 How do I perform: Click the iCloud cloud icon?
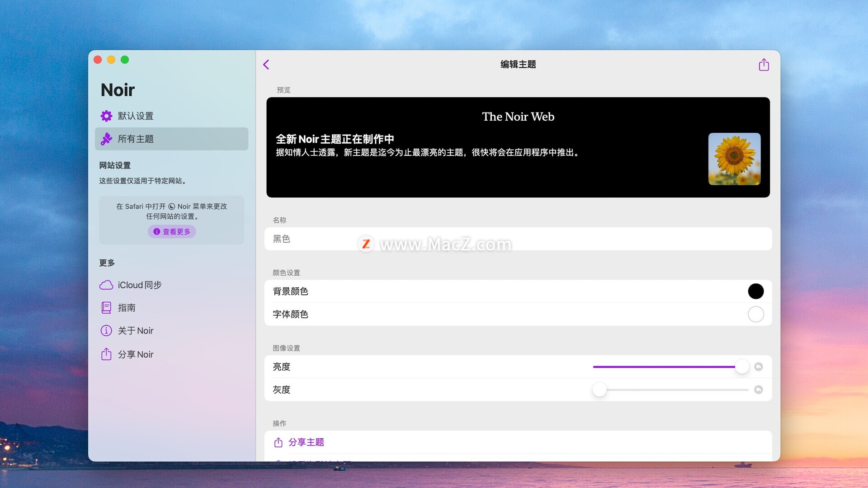(x=106, y=285)
